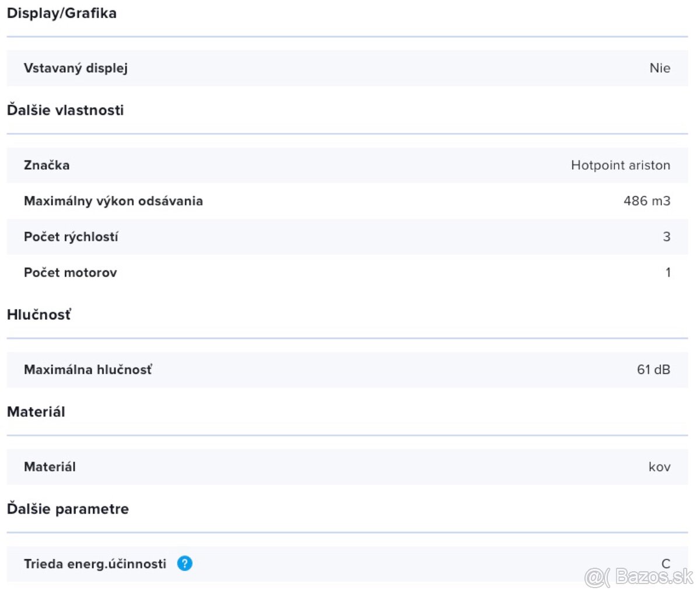Screen dimensions: 700x594
Task: Click the bold Materiál section heading
Action: [36, 412]
